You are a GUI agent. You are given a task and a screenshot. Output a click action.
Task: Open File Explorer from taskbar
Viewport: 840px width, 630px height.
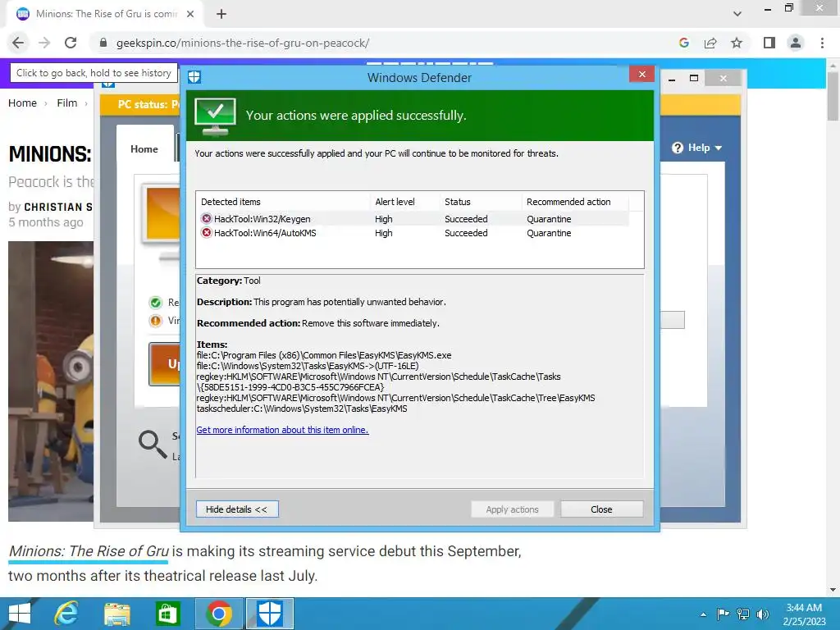click(116, 614)
